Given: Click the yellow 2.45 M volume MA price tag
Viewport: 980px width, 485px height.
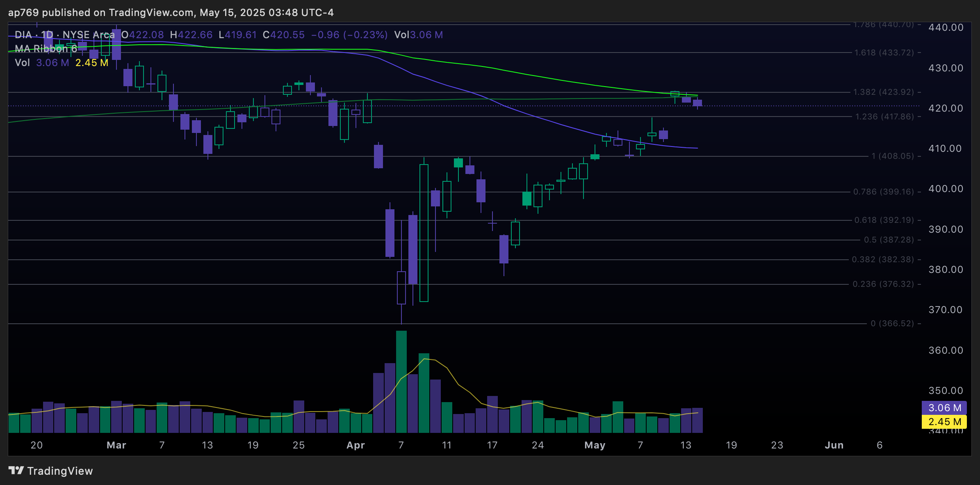Looking at the screenshot, I should (x=944, y=421).
